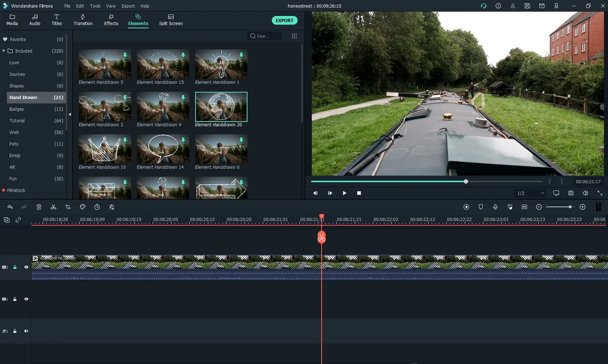Collapse the Included category in the sidebar
The image size is (608, 364).
pos(4,51)
